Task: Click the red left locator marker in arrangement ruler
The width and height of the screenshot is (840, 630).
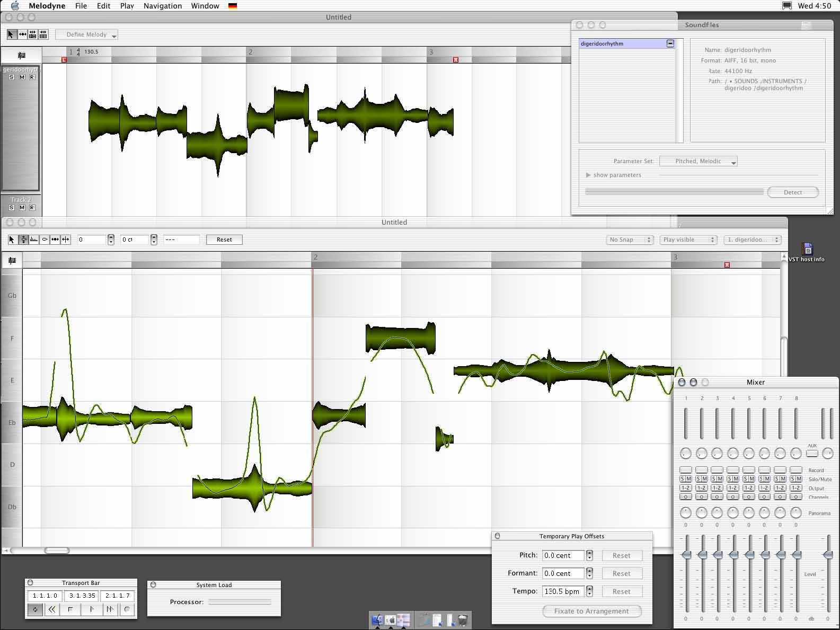Action: tap(64, 60)
